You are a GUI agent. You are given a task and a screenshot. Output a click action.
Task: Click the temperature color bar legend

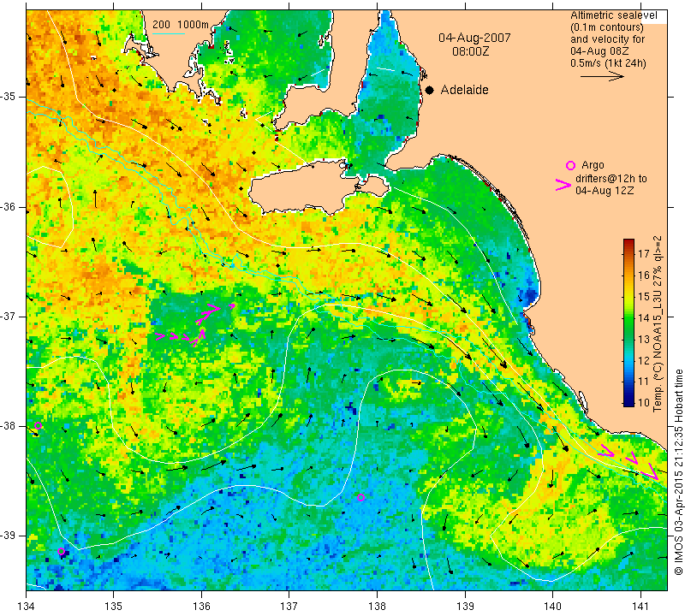(x=628, y=323)
